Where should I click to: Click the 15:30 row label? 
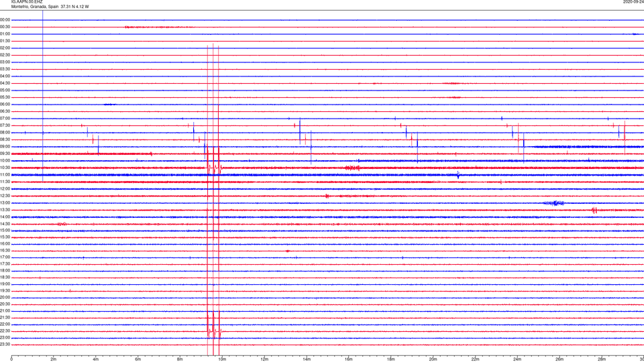click(x=5, y=237)
